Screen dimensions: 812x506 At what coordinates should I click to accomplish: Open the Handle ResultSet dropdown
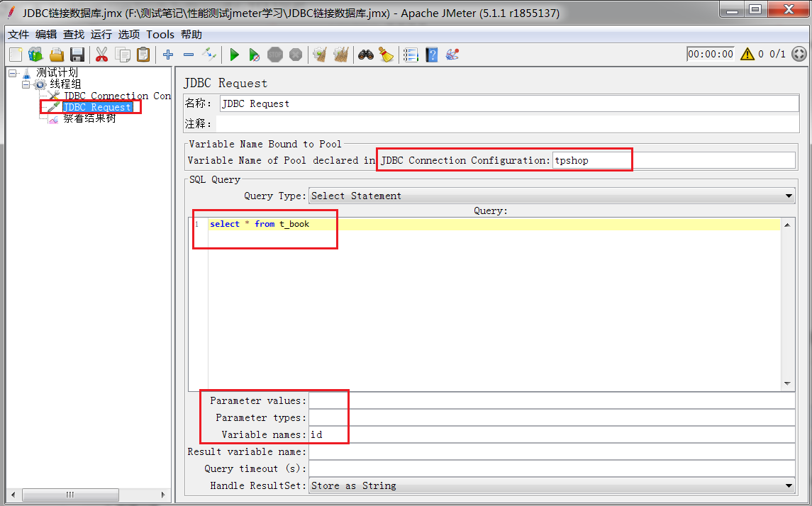pyautogui.click(x=552, y=485)
